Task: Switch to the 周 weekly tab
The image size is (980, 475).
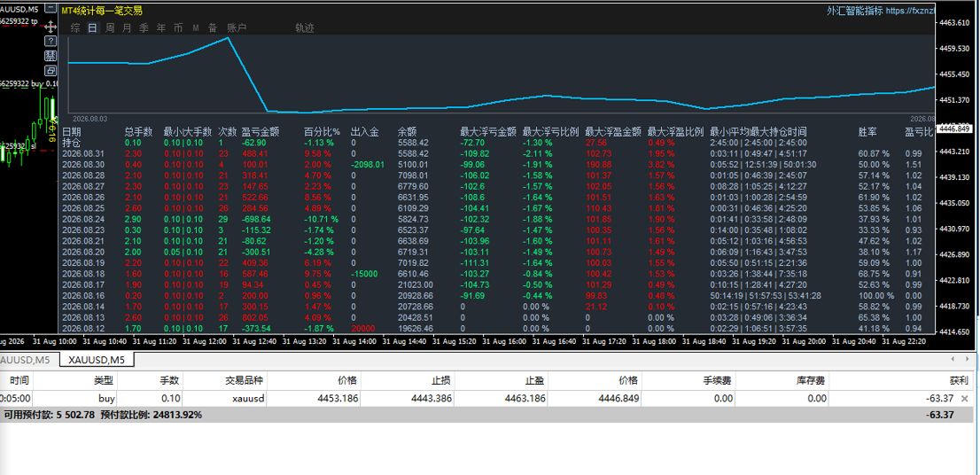Action: 109,27
